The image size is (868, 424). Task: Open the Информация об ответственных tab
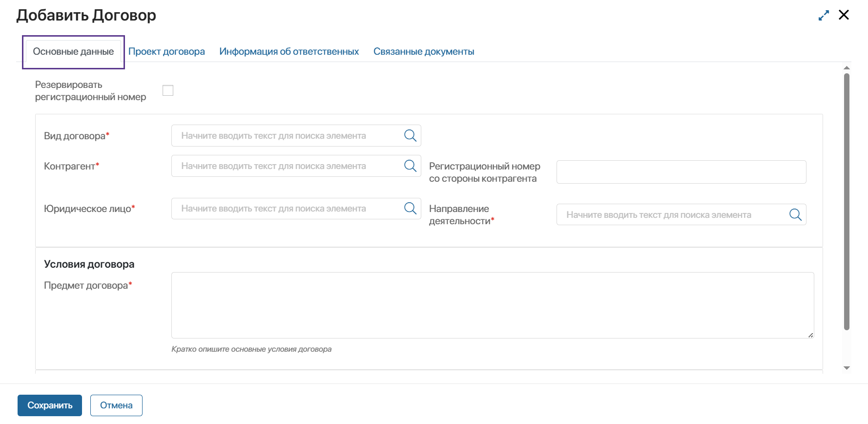coord(289,52)
